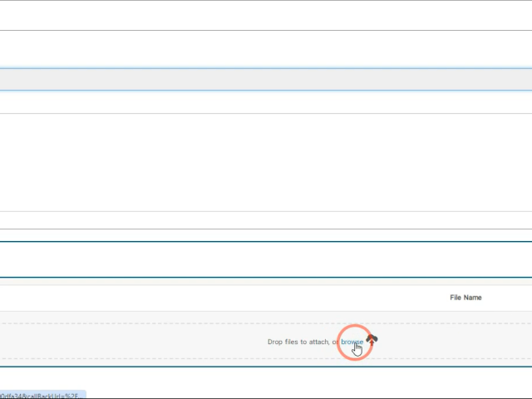Click the status bar URL preview
This screenshot has width=532, height=399.
42,395
